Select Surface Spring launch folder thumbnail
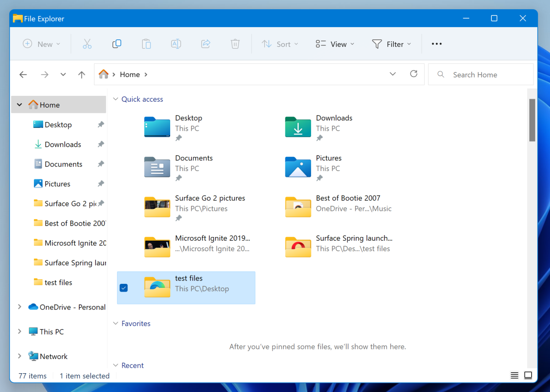Image resolution: width=550 pixels, height=392 pixels. click(x=298, y=247)
